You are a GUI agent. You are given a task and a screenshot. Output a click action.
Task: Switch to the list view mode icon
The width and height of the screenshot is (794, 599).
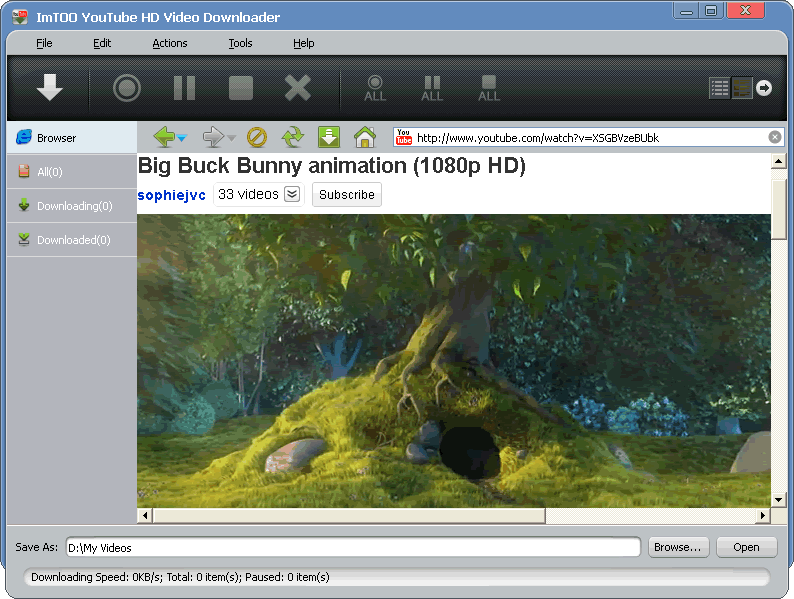click(x=720, y=88)
